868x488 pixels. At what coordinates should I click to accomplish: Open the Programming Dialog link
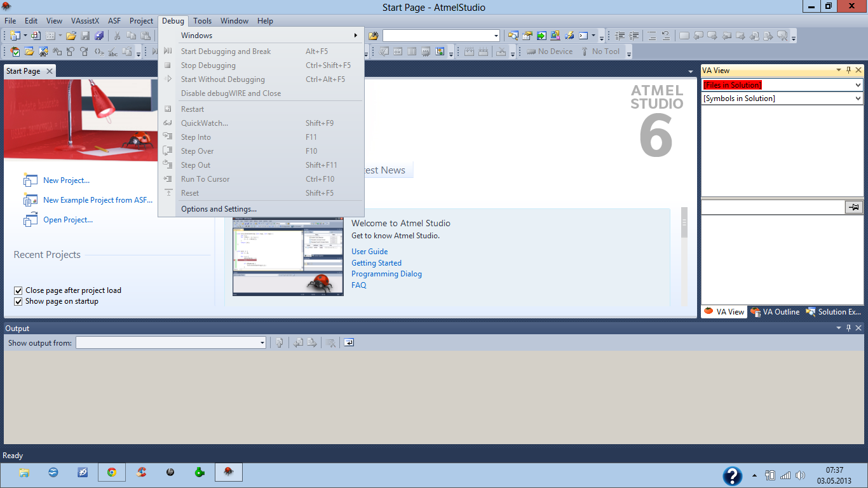tap(386, 274)
